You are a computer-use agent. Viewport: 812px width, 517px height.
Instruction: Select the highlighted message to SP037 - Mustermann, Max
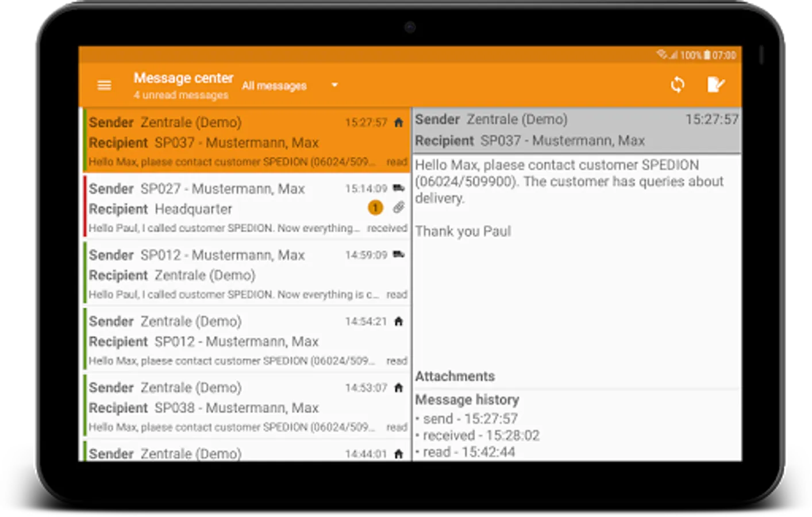(x=247, y=141)
